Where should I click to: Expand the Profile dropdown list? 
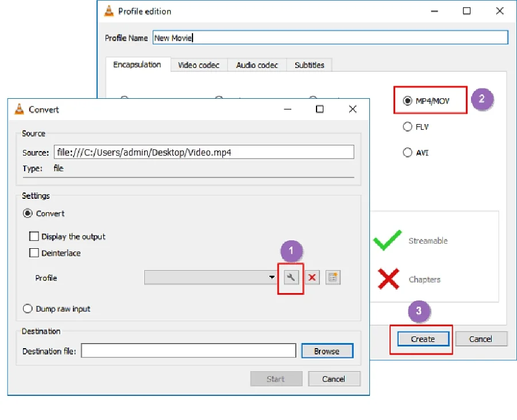tap(272, 278)
